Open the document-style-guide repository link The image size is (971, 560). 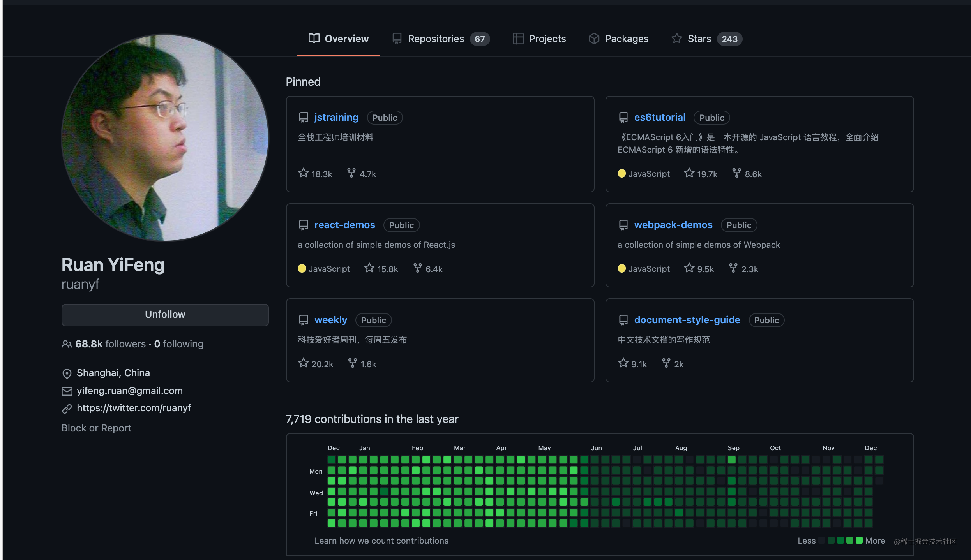[687, 320]
